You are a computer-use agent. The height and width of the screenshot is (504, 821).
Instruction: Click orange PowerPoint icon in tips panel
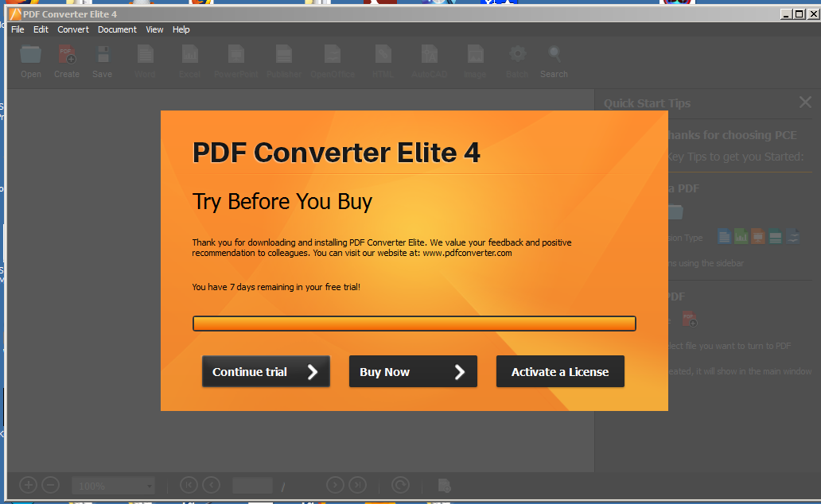[x=758, y=237]
